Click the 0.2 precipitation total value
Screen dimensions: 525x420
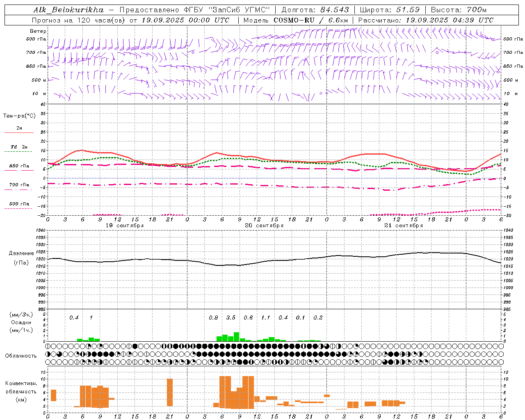[x=318, y=318]
